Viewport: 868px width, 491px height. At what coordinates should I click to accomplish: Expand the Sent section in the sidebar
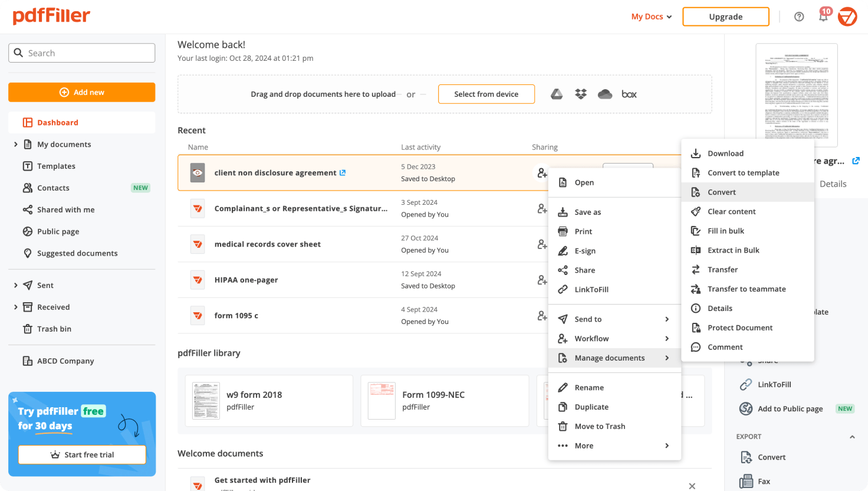(16, 285)
